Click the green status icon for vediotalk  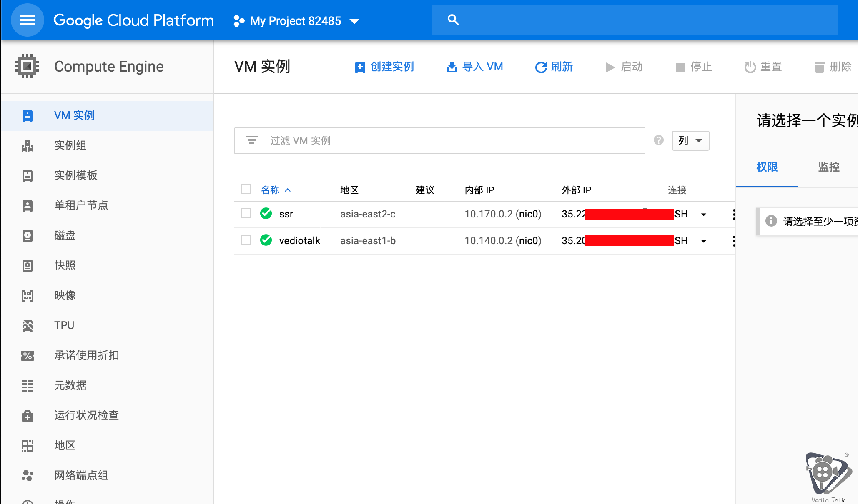(266, 240)
